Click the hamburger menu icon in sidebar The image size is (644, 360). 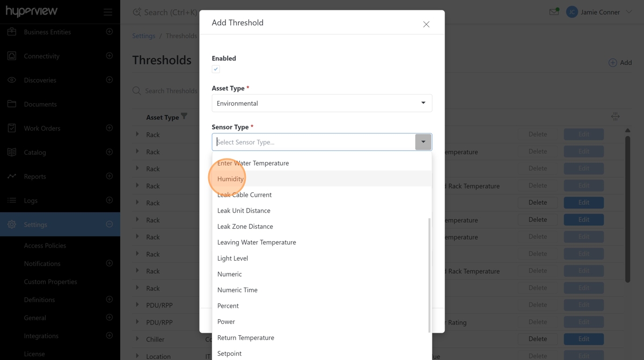(x=108, y=12)
